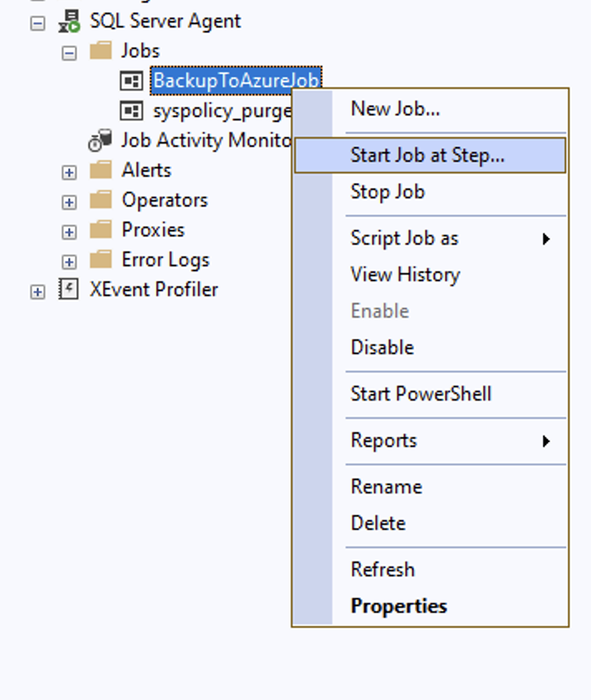Click the Error Logs folder icon

pos(100,260)
